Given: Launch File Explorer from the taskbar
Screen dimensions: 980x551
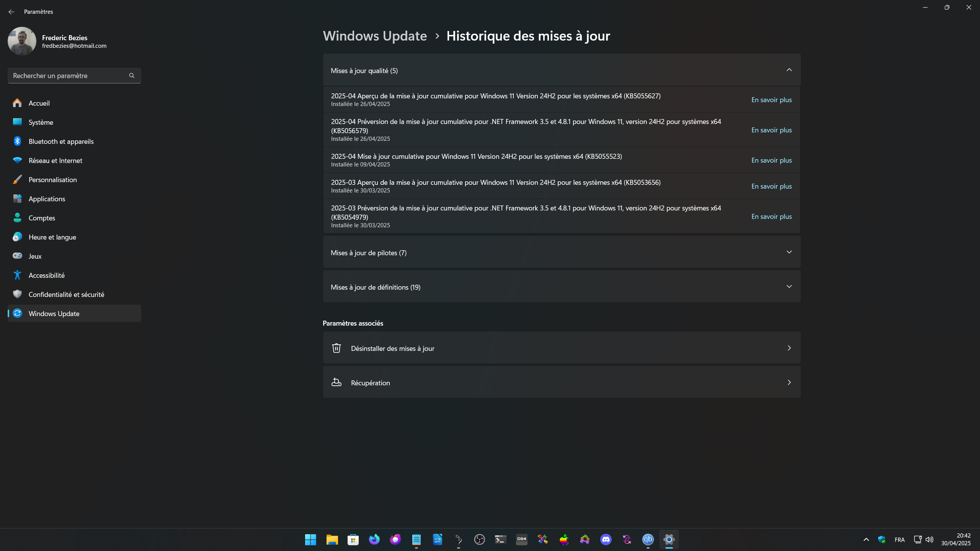Looking at the screenshot, I should pyautogui.click(x=332, y=540).
